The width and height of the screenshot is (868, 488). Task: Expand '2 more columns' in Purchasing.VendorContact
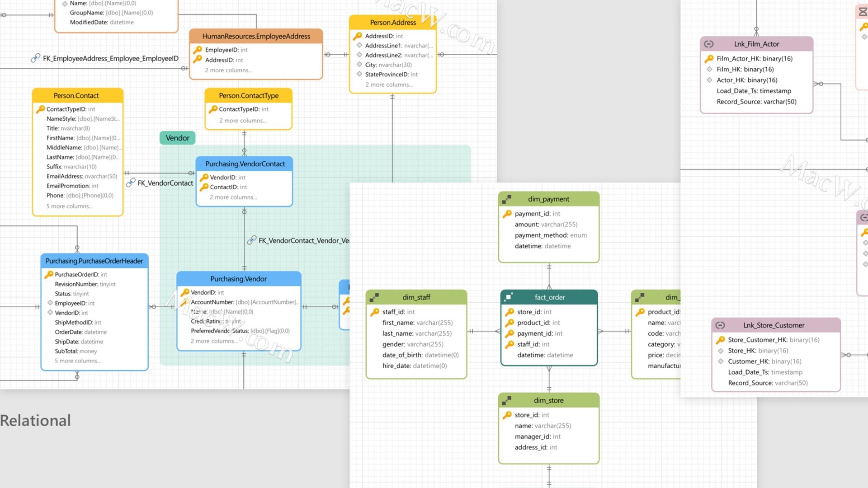(x=233, y=197)
